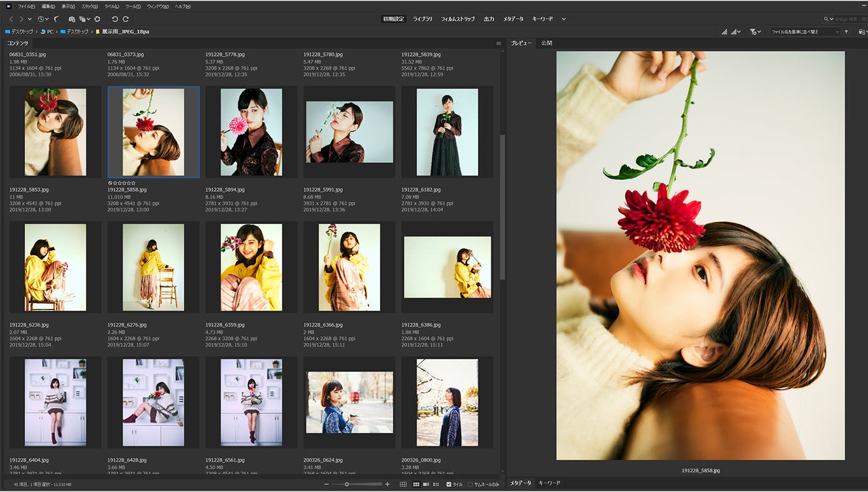Rotate image 90° counterclockwise
The image size is (868, 492).
pos(114,20)
